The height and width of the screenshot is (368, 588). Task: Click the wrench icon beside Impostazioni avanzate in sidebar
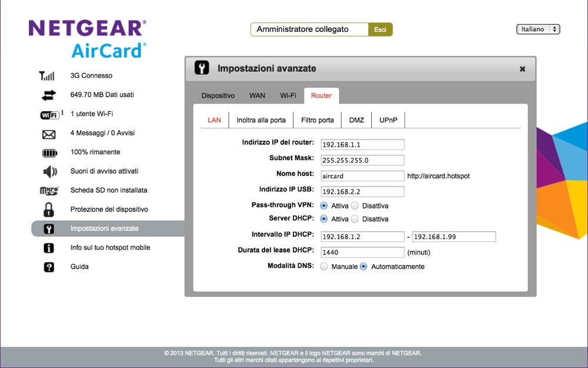coord(49,228)
